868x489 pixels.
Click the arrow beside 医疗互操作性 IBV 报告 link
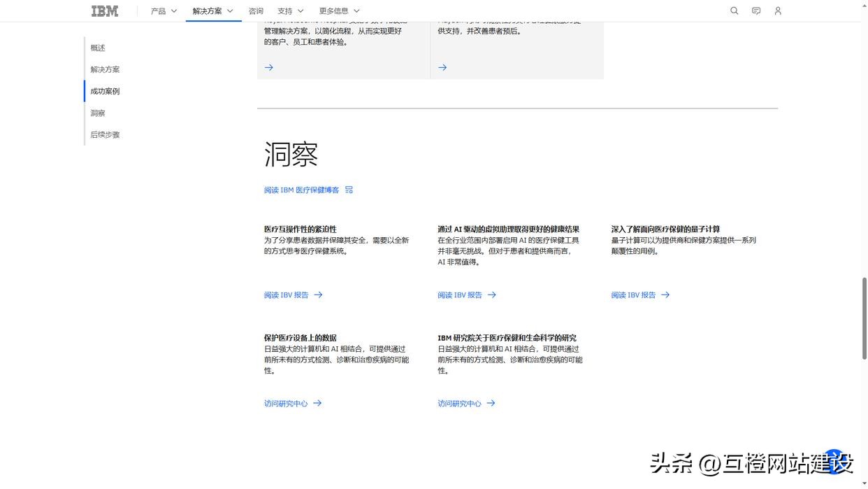[318, 294]
